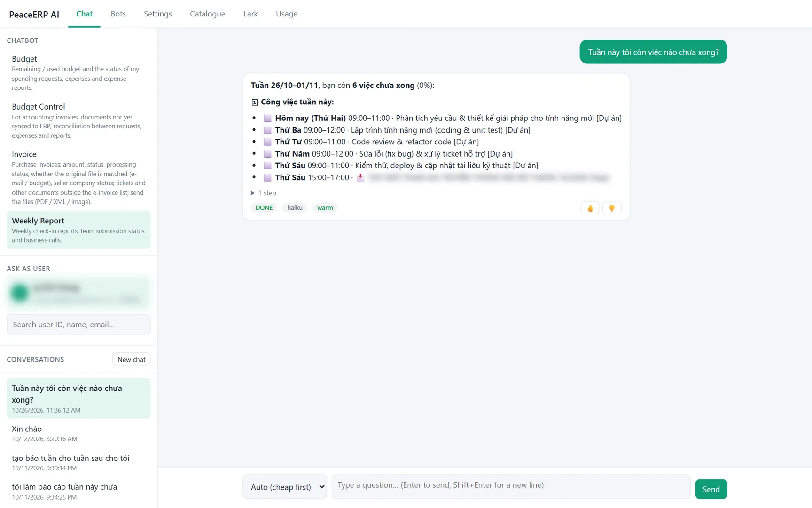The width and height of the screenshot is (812, 508).
Task: Click the Thứ Năm Sửa lỗi task line
Action: pyautogui.click(x=394, y=154)
